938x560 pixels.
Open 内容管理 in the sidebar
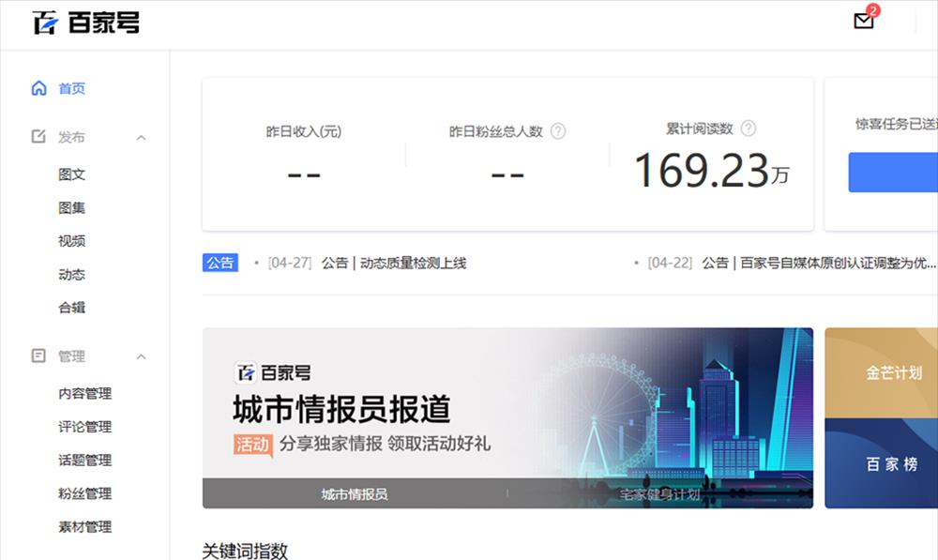pyautogui.click(x=85, y=393)
